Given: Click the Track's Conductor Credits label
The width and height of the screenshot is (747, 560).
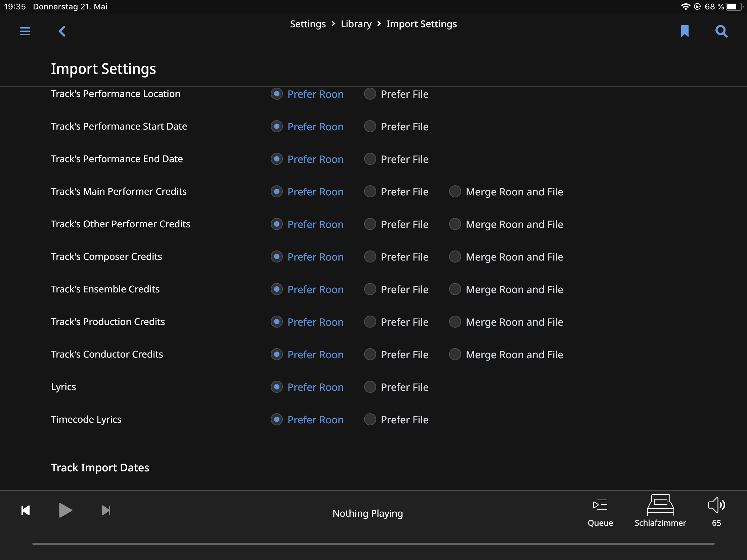Looking at the screenshot, I should [107, 355].
